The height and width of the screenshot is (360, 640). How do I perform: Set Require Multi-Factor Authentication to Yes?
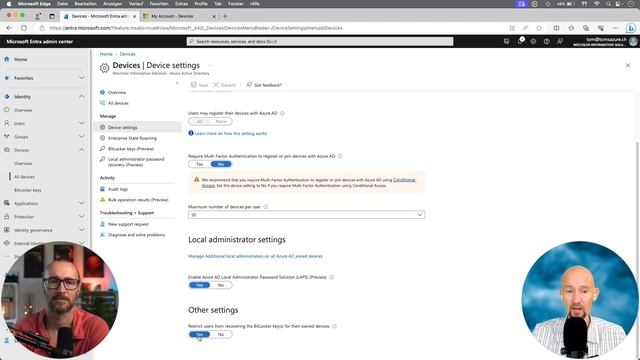(x=200, y=164)
